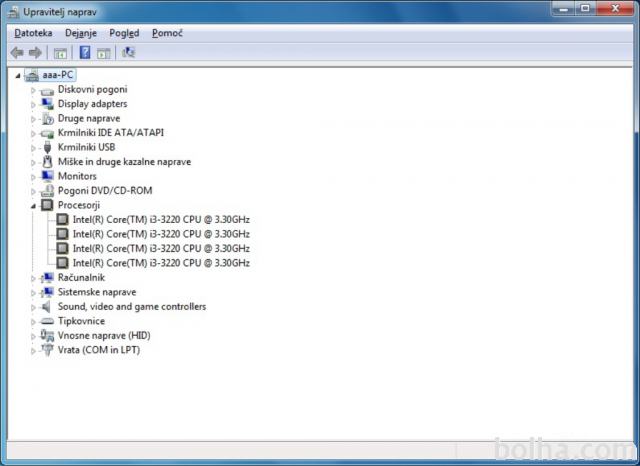This screenshot has width=640, height=466.
Task: Select the Display adapters device category
Action: 92,104
